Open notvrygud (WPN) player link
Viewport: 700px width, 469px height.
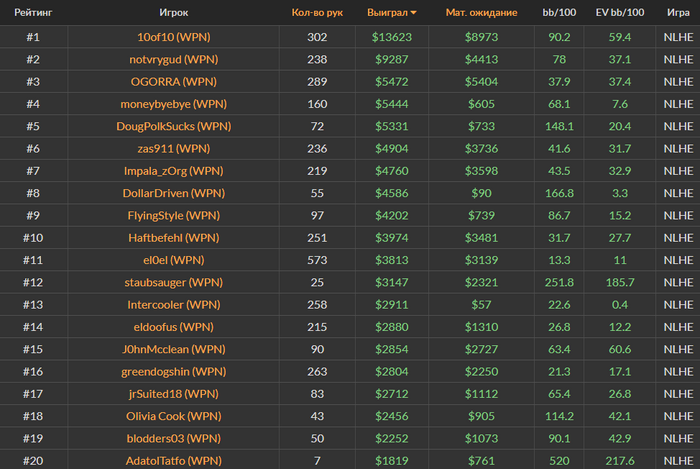tap(174, 59)
